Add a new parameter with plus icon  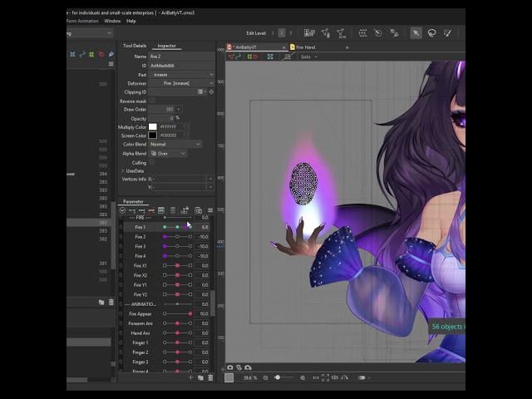pos(190,377)
